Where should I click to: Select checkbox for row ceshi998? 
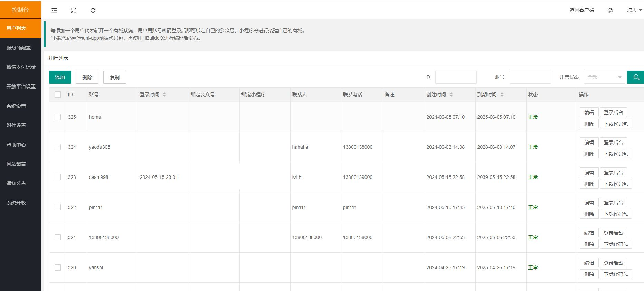click(x=58, y=177)
